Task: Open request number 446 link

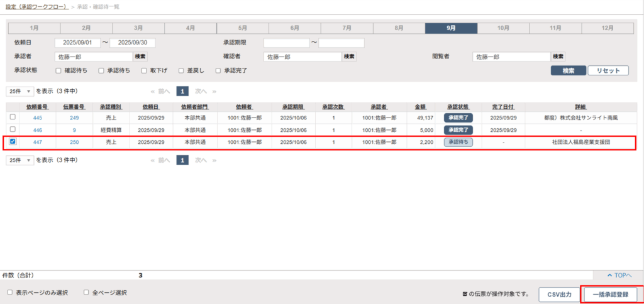Action: [38, 130]
